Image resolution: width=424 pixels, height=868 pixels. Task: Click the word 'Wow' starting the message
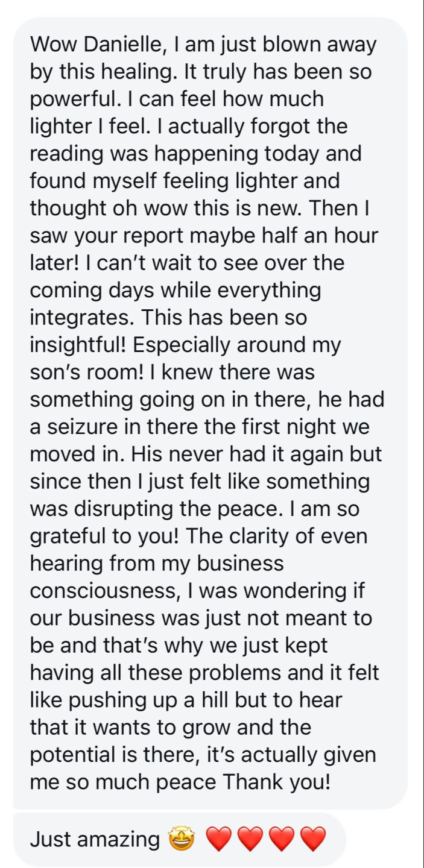click(x=51, y=44)
